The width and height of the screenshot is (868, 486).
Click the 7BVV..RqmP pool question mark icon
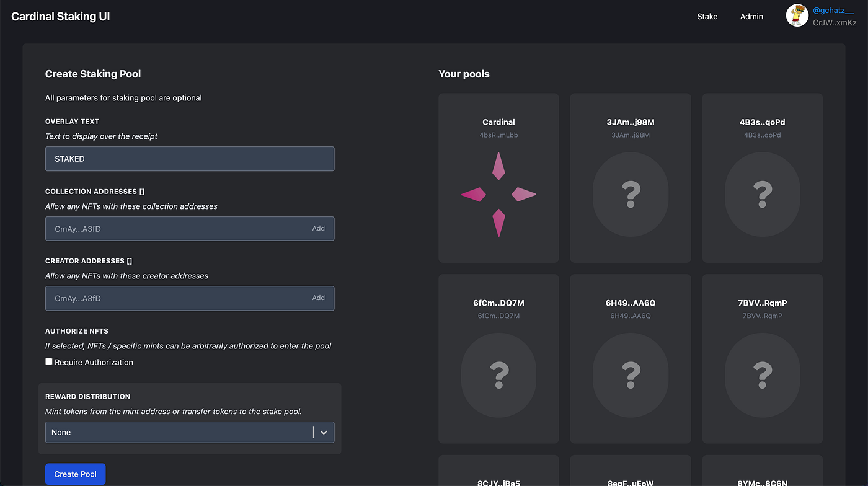tap(762, 375)
